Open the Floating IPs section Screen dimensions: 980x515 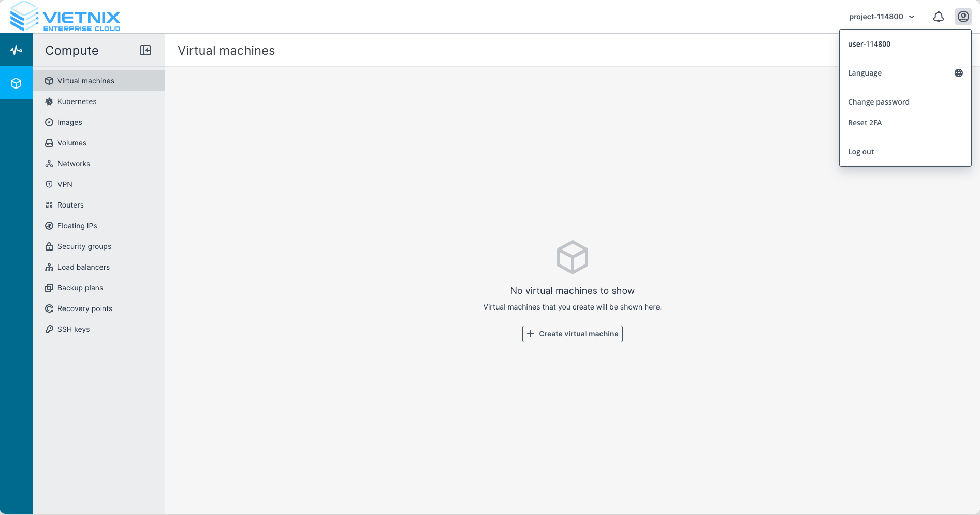tap(77, 226)
